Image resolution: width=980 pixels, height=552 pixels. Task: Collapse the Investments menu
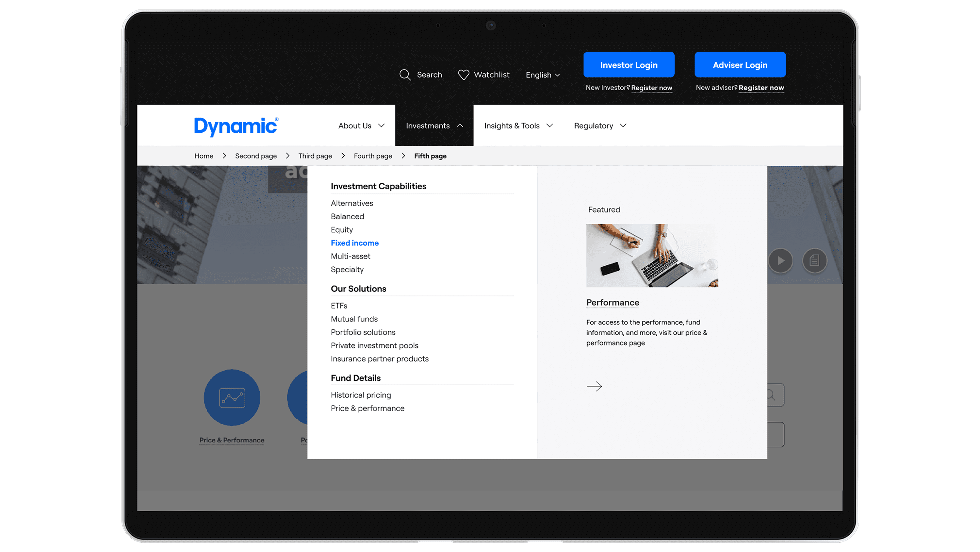pyautogui.click(x=434, y=125)
